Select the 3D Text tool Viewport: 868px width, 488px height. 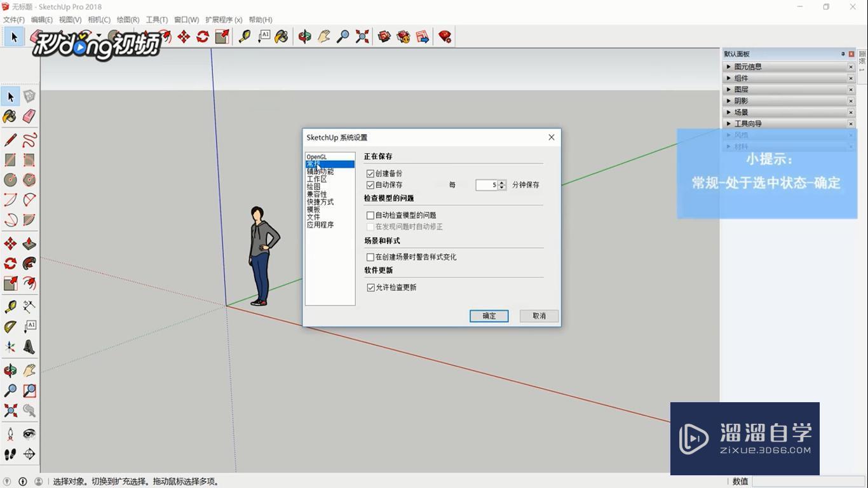[x=29, y=347]
